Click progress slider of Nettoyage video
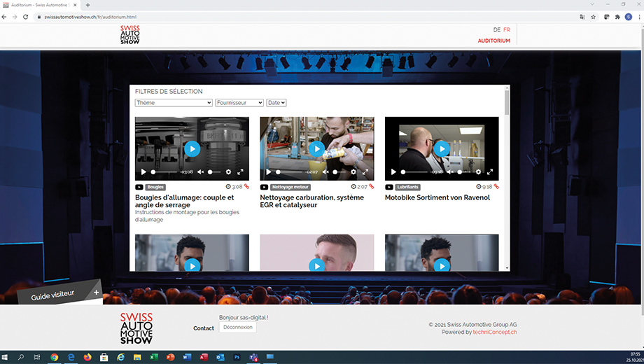The width and height of the screenshot is (644, 364). 289,171
